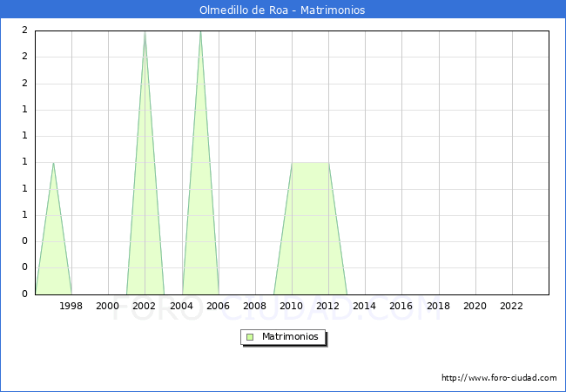Select the 2016 x-axis label
This screenshot has height=392, width=566.
click(x=401, y=306)
